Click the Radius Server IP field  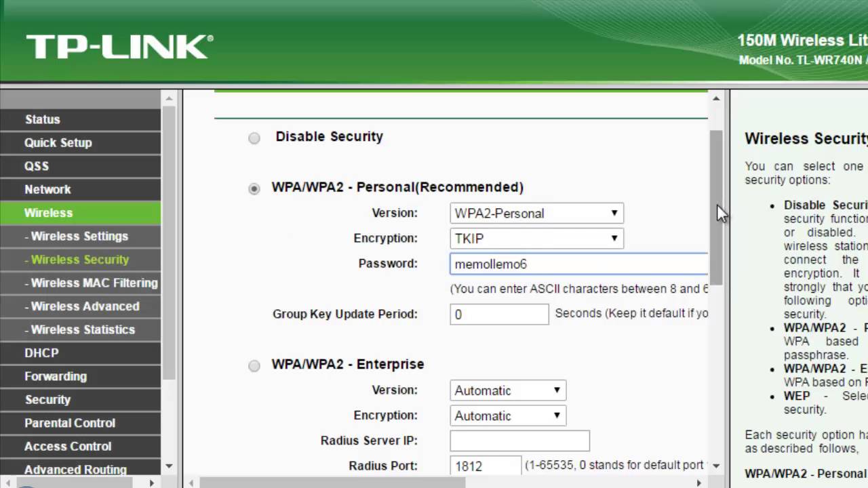click(x=519, y=441)
